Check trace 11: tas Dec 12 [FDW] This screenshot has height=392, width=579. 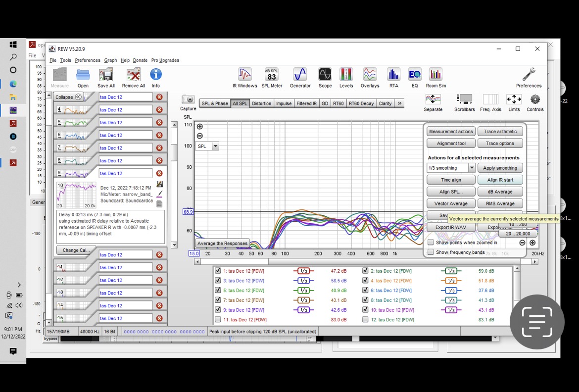click(218, 320)
